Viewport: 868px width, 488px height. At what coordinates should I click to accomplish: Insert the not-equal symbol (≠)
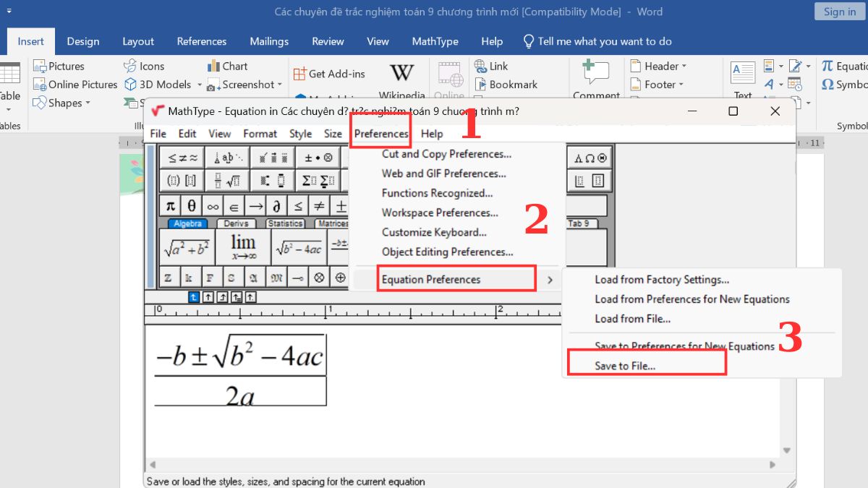point(320,205)
